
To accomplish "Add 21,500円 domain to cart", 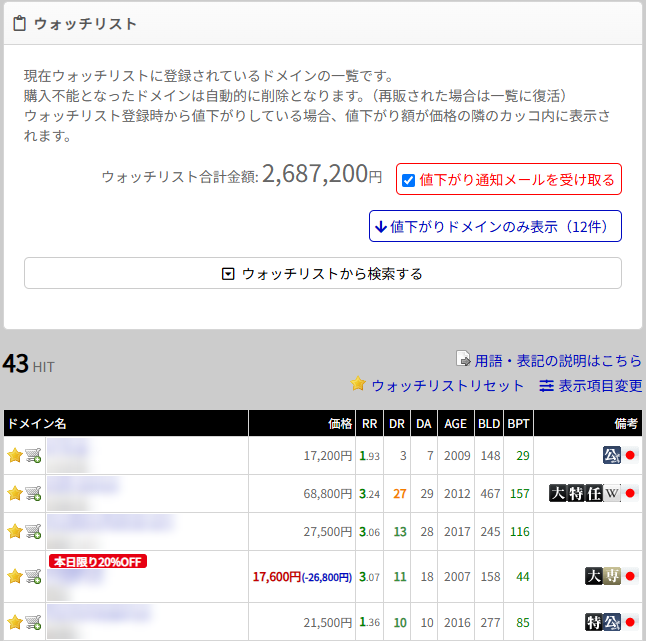I will click(33, 622).
